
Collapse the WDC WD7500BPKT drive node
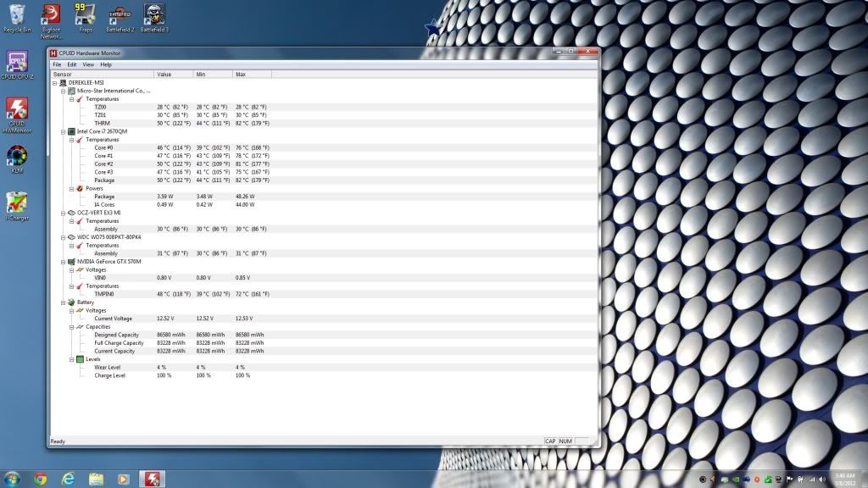click(63, 237)
